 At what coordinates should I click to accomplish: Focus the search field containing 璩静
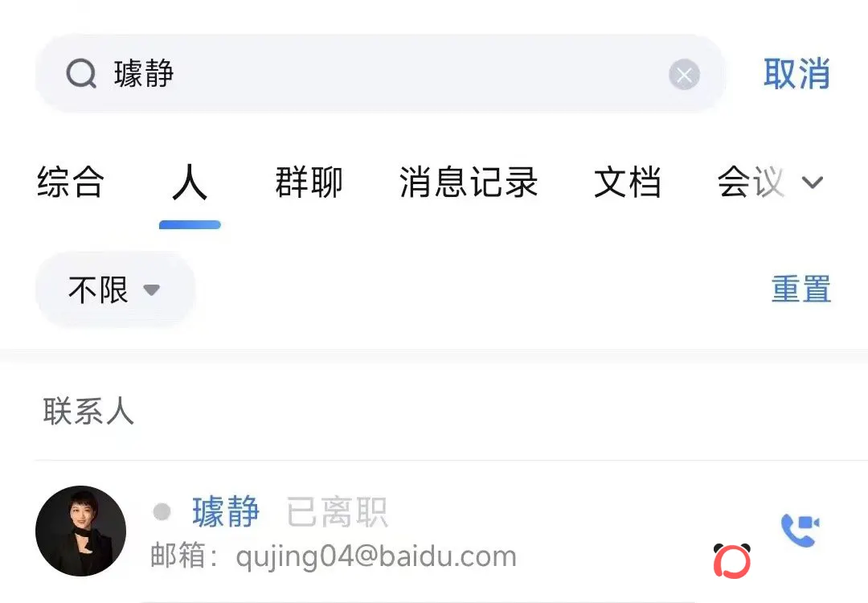coord(380,74)
